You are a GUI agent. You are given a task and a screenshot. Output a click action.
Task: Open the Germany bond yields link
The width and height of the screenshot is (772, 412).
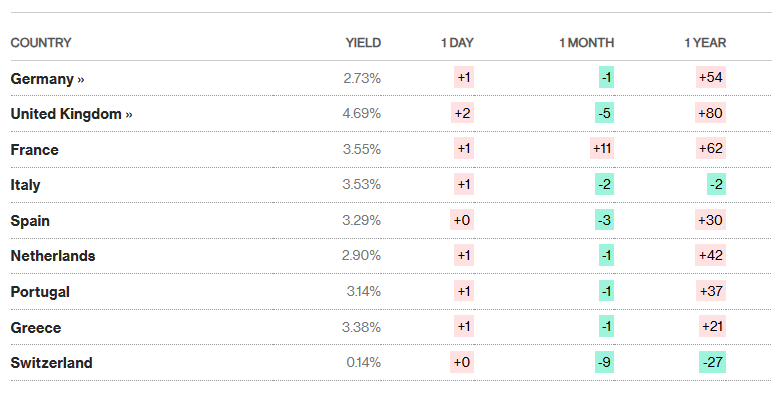pos(47,78)
